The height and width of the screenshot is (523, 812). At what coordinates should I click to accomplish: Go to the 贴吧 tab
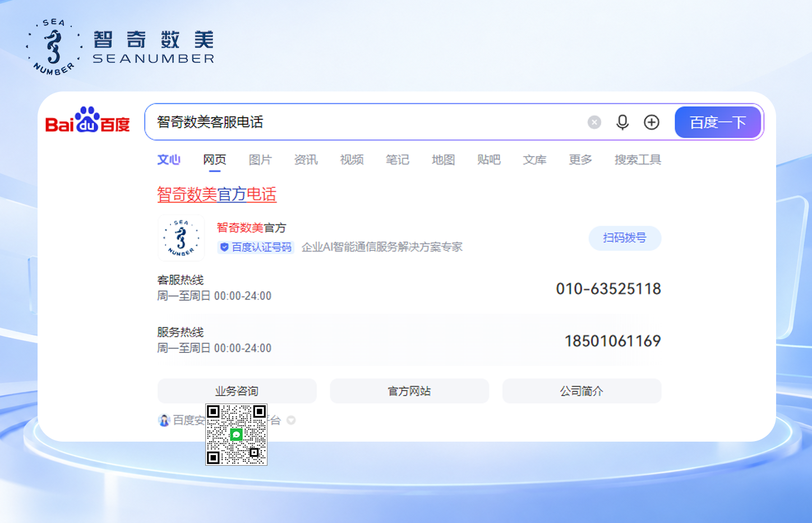point(489,160)
